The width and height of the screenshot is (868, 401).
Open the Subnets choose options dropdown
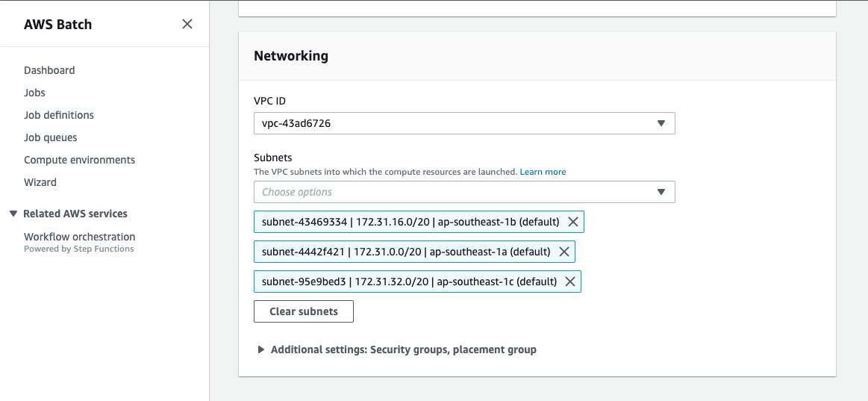coord(463,192)
